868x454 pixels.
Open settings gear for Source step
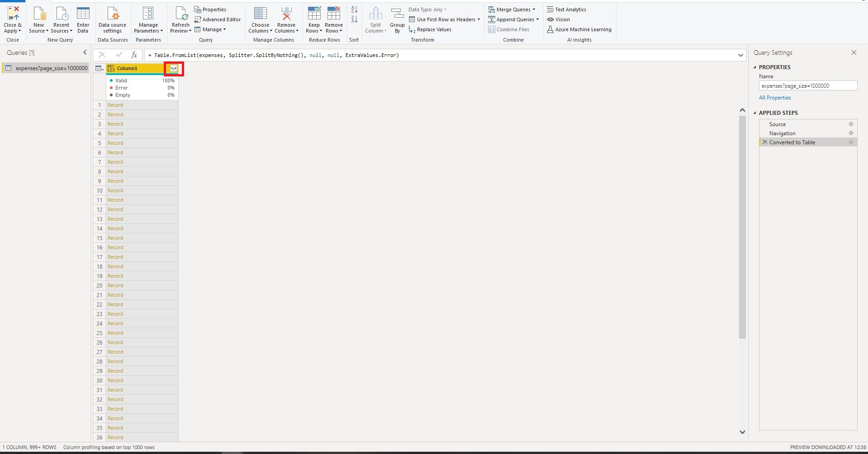(851, 124)
